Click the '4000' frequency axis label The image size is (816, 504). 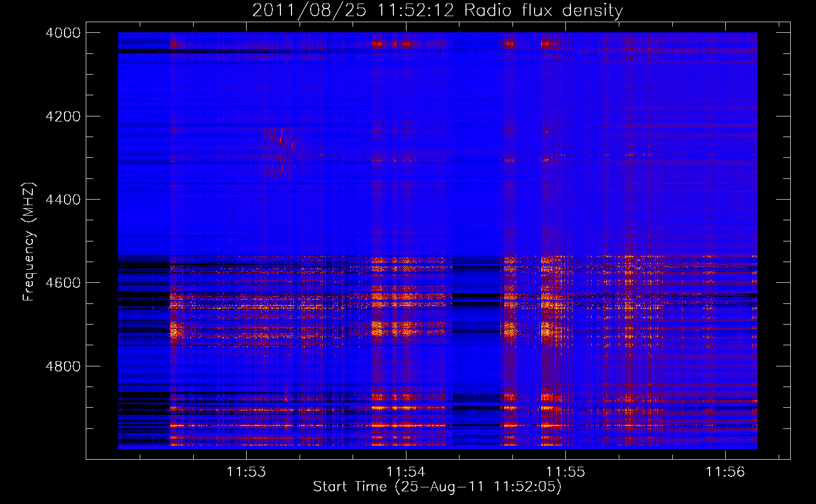pos(63,33)
